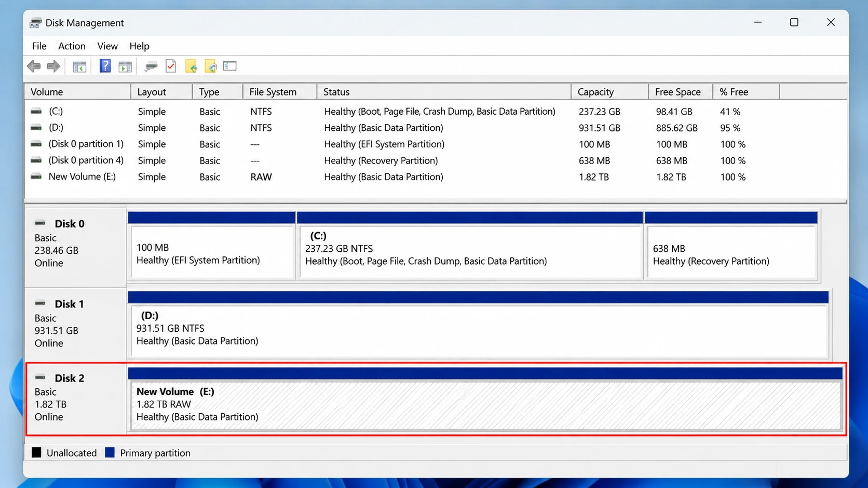Click the blue Primary partition legend swatch
This screenshot has width=868, height=488.
pyautogui.click(x=110, y=453)
